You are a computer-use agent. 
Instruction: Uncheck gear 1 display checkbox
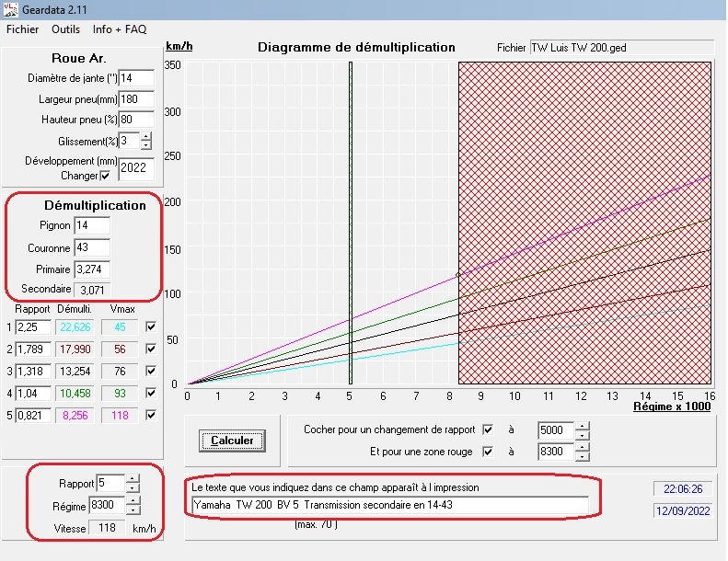pos(151,326)
